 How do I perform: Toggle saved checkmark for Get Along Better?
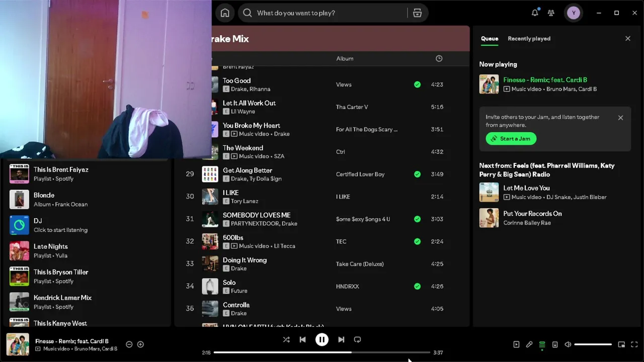pyautogui.click(x=417, y=174)
